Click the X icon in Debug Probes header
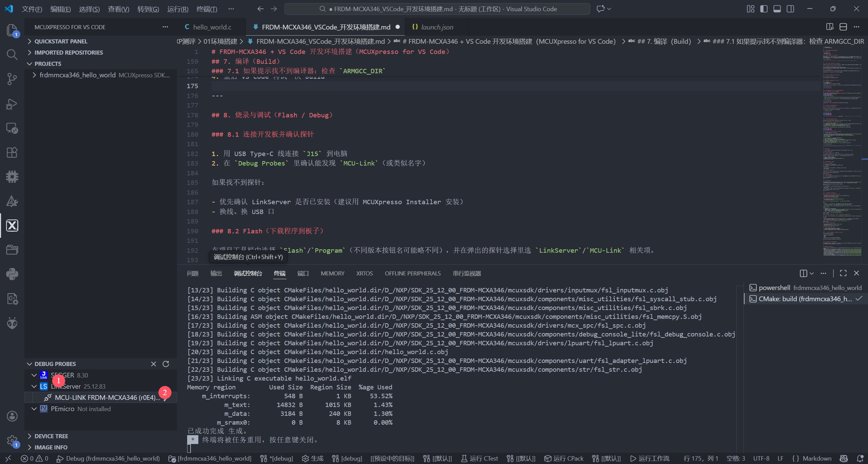Screen dimensions: 868x464 tap(154, 364)
